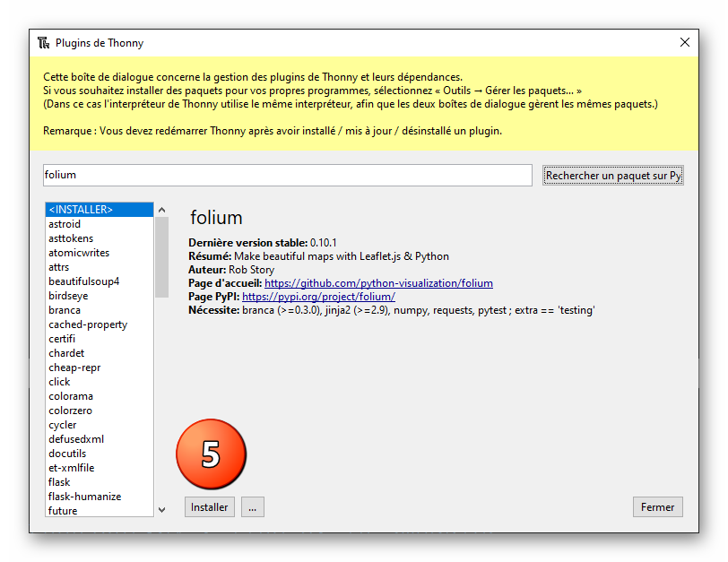Image resolution: width=728 pixels, height=562 pixels.
Task: Select the <INSTALLER> list entry
Action: pos(100,210)
